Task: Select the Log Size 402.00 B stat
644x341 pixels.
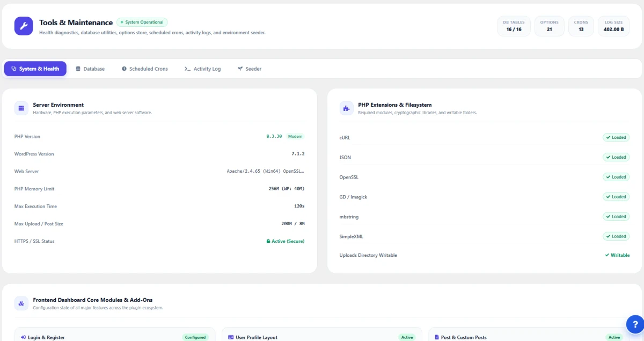Action: pyautogui.click(x=614, y=26)
